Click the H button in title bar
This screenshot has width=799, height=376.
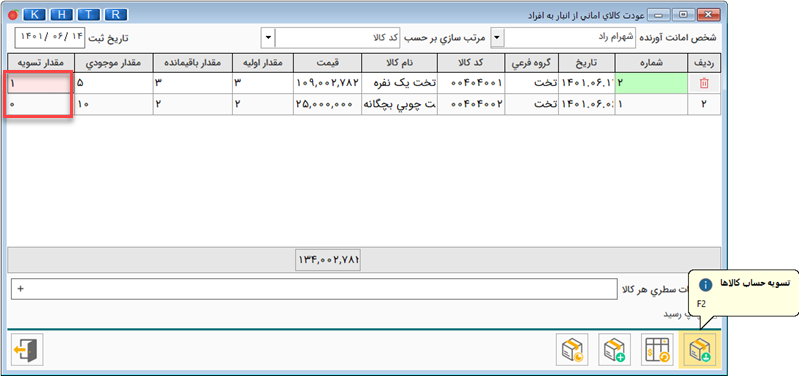coord(62,15)
